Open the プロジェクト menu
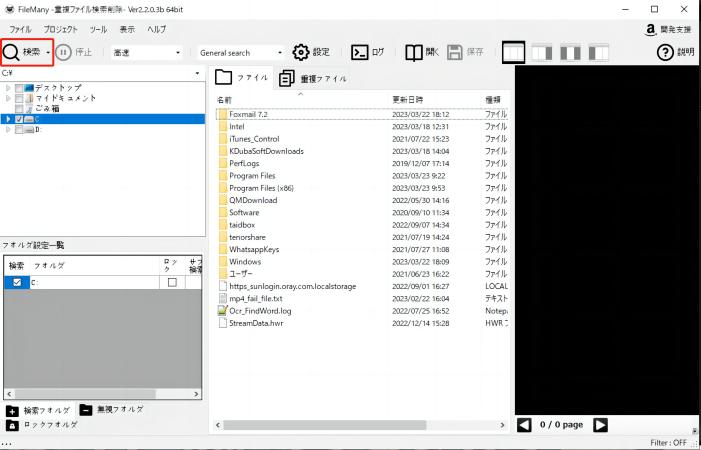This screenshot has width=701, height=450. point(60,29)
